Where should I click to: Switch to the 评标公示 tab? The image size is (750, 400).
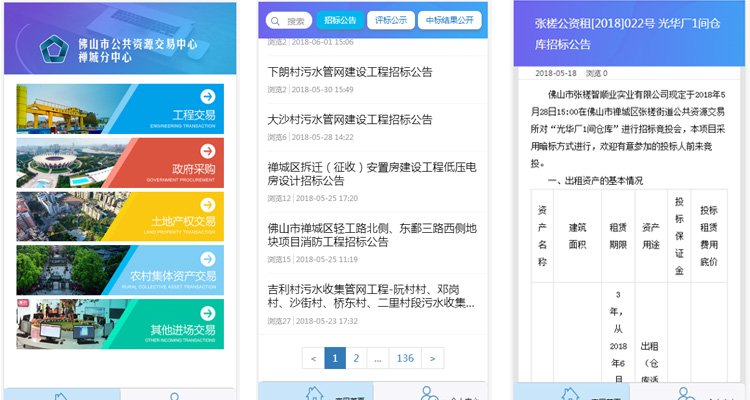coord(391,20)
